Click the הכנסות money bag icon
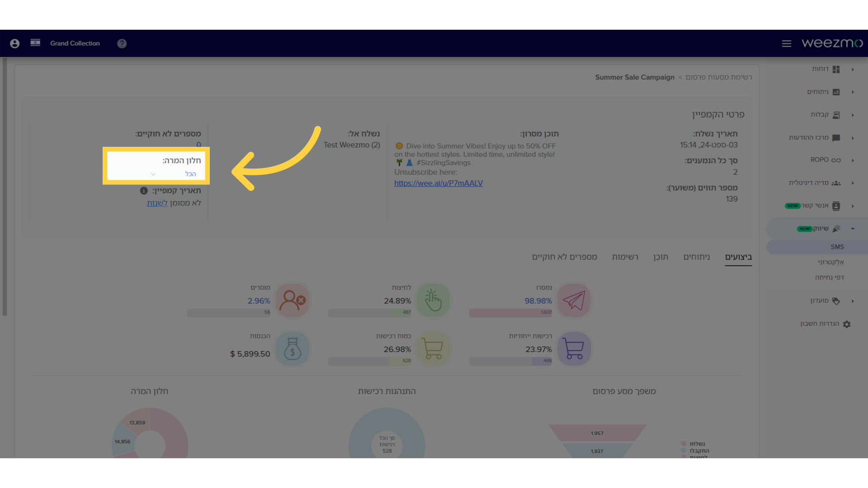The width and height of the screenshot is (868, 488). (x=292, y=349)
